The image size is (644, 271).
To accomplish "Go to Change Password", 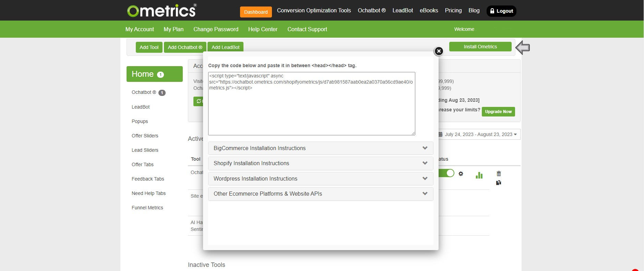I will tap(216, 29).
